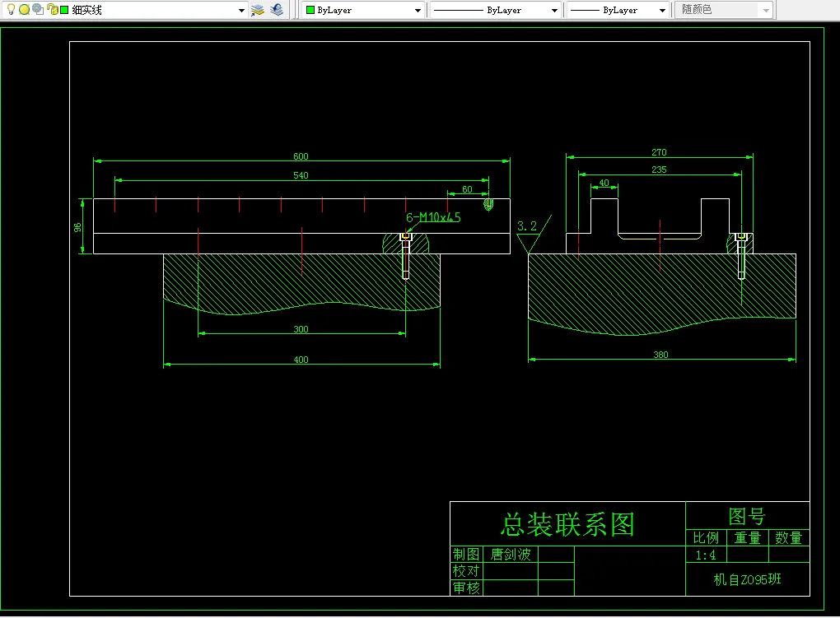The width and height of the screenshot is (840, 618).
Task: Toggle layer on/off lightbulb icon
Action: click(11, 10)
